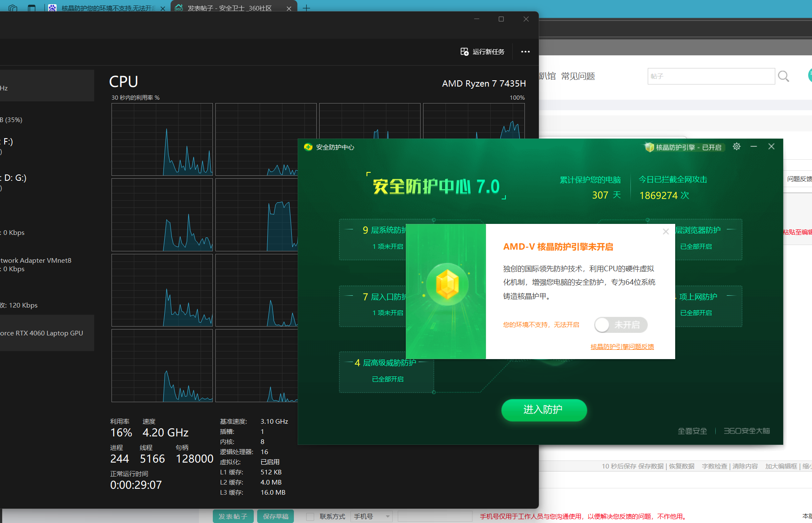This screenshot has width=812, height=523.
Task: Open settings gear in 安全防护中心
Action: pos(736,147)
